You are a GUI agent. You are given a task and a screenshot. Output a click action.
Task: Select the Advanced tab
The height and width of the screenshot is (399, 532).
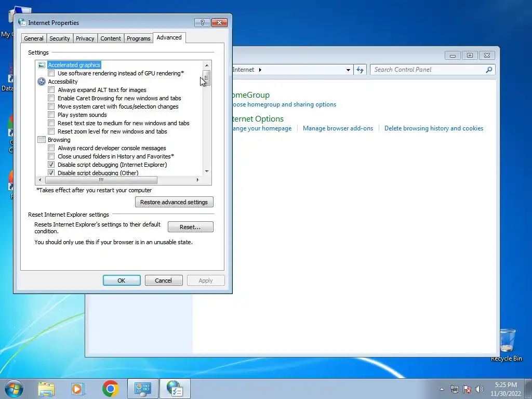click(169, 37)
